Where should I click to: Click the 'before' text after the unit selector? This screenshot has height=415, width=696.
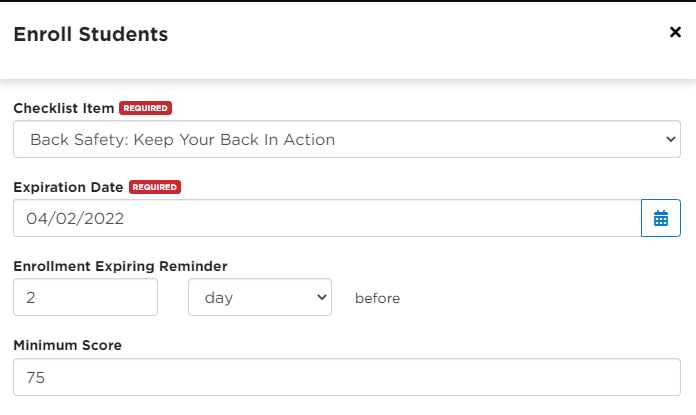(x=377, y=298)
